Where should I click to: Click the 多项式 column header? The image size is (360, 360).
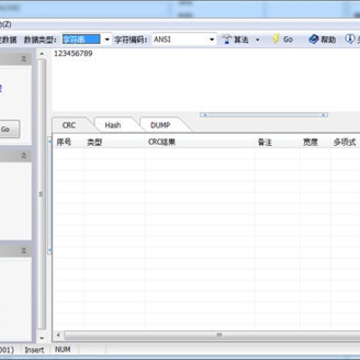(x=345, y=142)
